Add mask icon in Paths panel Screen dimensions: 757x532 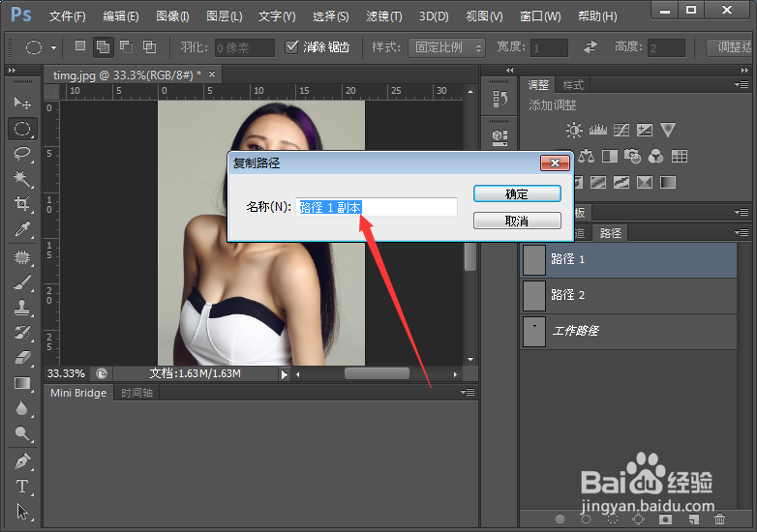[x=665, y=519]
